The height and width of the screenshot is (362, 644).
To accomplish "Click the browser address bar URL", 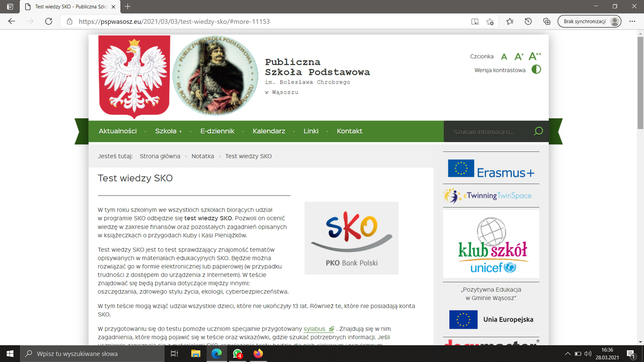I will coord(174,21).
